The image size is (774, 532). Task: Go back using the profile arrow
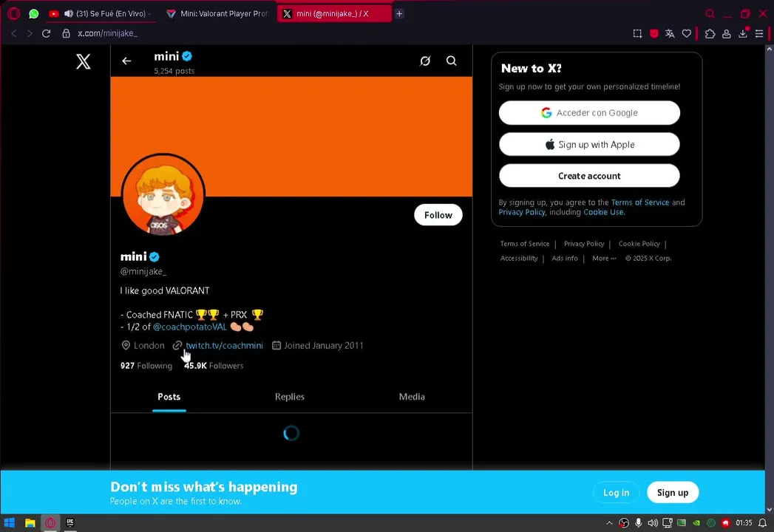[x=126, y=61]
